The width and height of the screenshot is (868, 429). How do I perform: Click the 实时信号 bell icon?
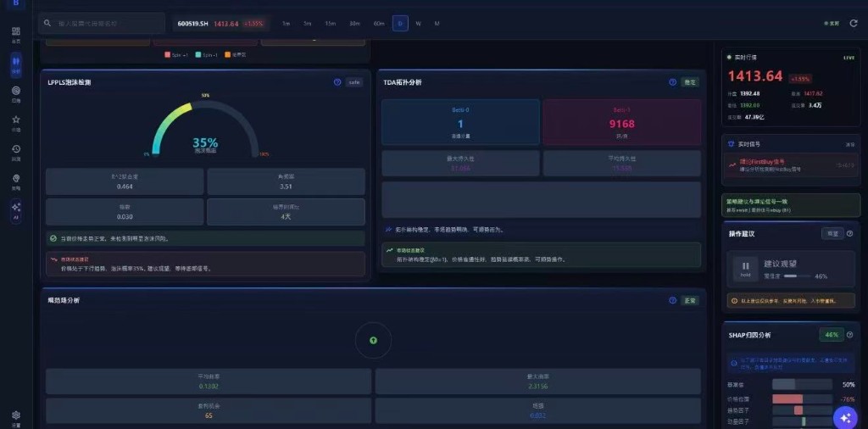732,144
